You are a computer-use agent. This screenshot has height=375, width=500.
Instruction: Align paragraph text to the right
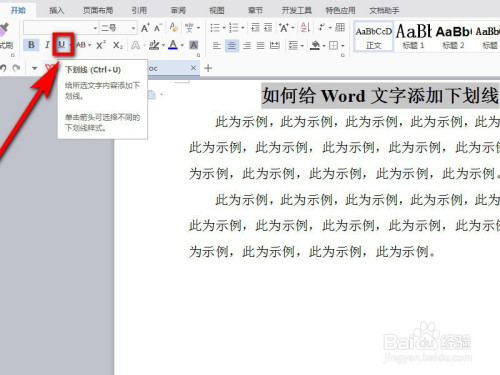pyautogui.click(x=247, y=45)
